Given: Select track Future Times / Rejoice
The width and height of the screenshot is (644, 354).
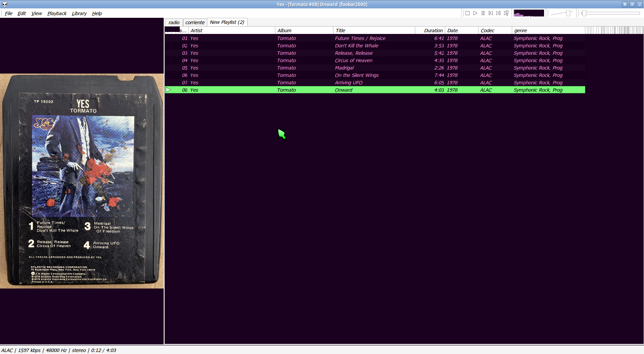Looking at the screenshot, I should tap(375, 38).
